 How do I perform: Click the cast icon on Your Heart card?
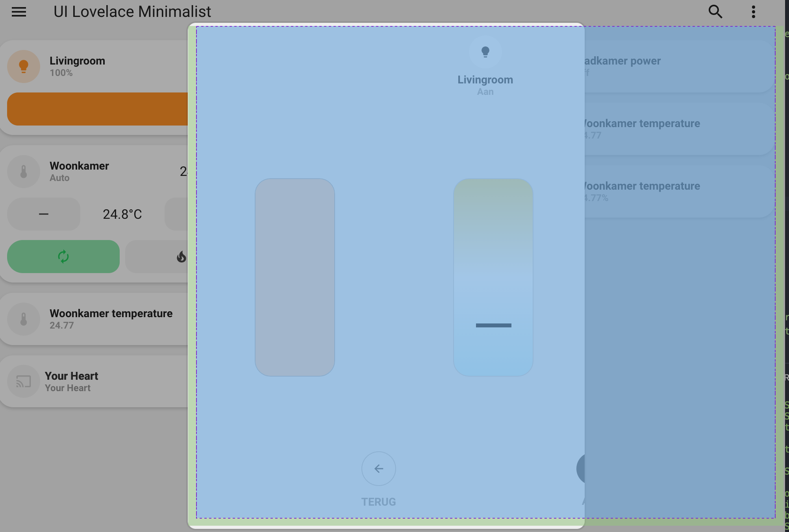pyautogui.click(x=24, y=381)
